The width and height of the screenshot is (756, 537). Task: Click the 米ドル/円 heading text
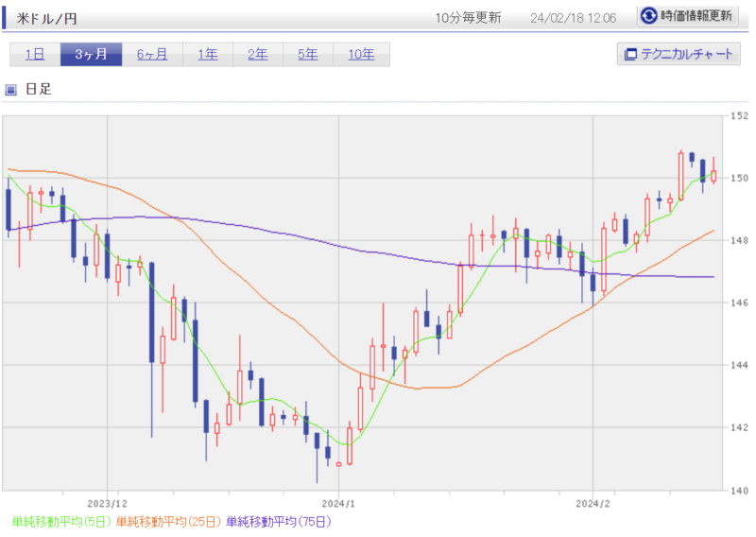point(46,19)
